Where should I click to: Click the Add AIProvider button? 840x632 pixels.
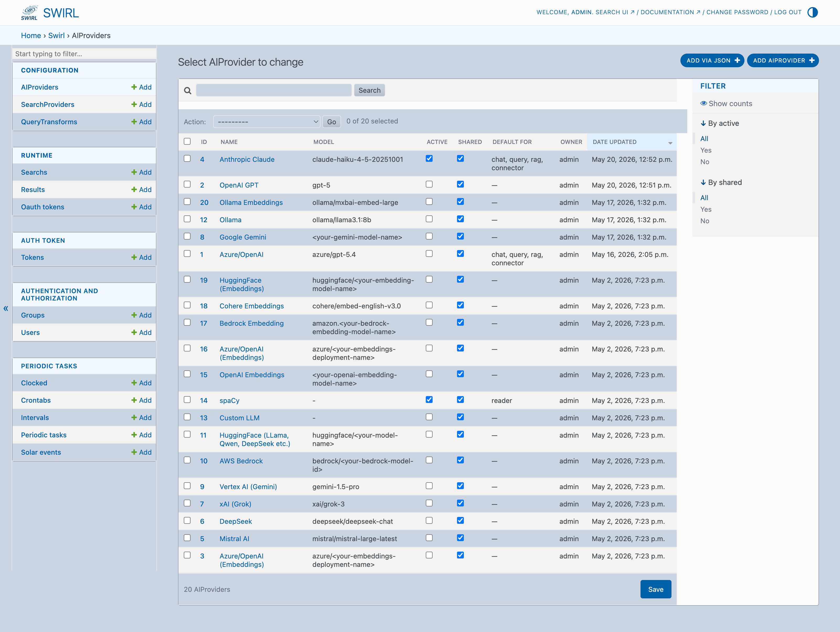[x=783, y=60]
